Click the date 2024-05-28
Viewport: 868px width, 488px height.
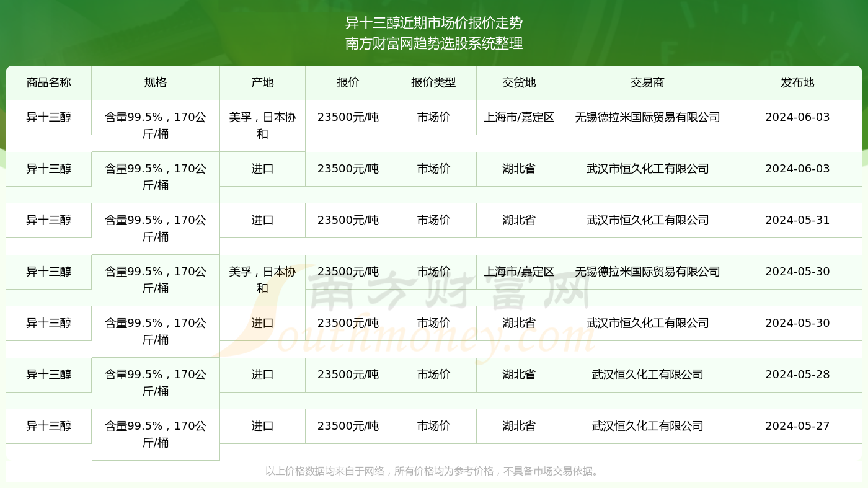(x=797, y=375)
